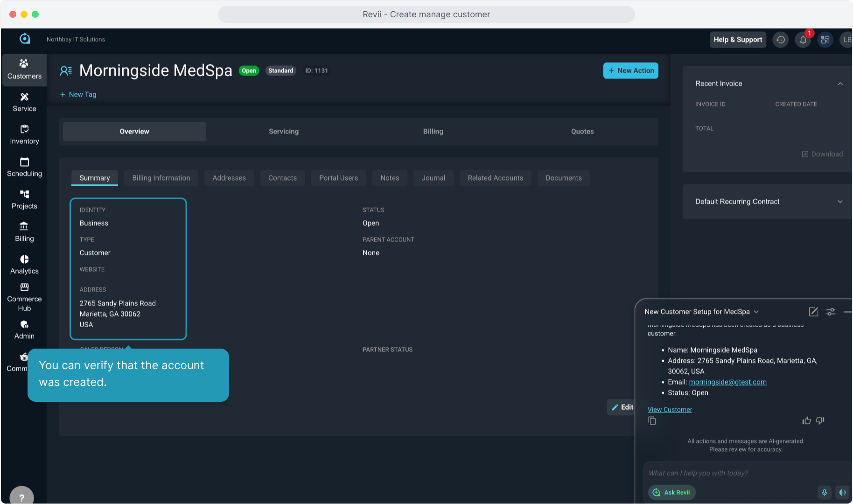Click the thumbs up feedback icon
This screenshot has height=504, width=853.
(806, 421)
